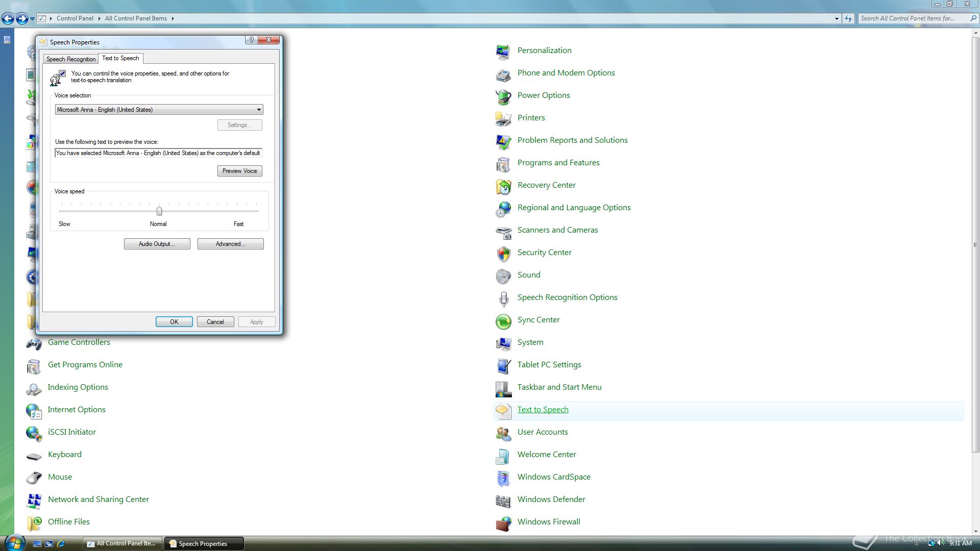Click the Voice speed slider handle
This screenshot has width=980, height=551.
pyautogui.click(x=159, y=211)
